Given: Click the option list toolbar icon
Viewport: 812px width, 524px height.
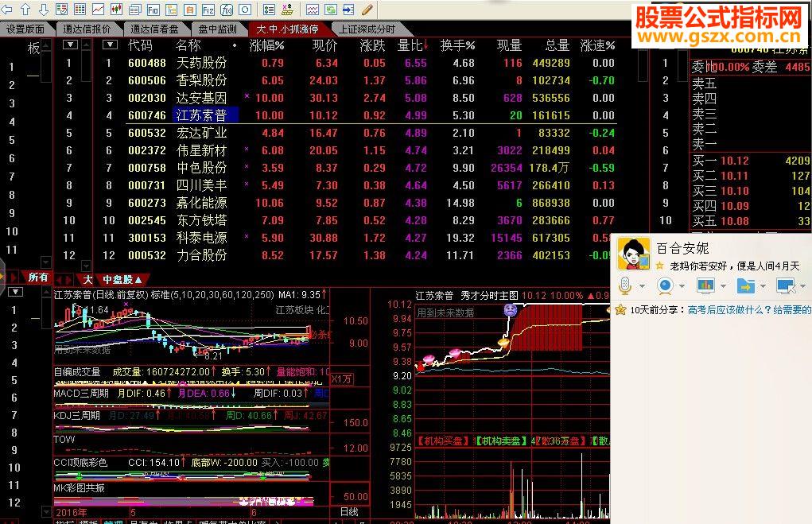Looking at the screenshot, I should click(x=269, y=10).
